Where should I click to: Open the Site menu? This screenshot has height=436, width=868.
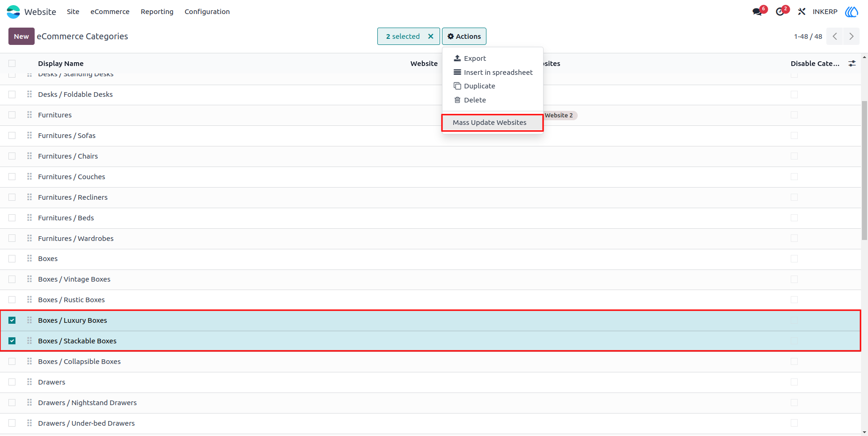73,12
